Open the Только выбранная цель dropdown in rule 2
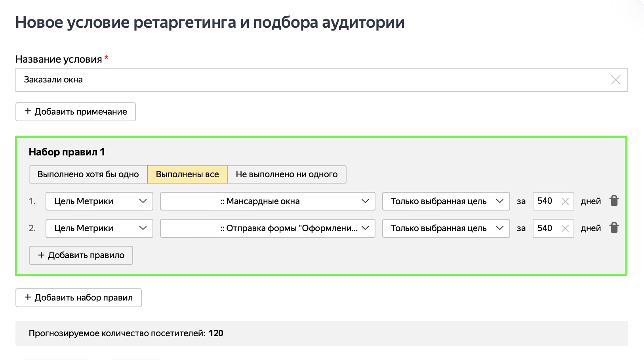The width and height of the screenshot is (644, 360). (446, 228)
